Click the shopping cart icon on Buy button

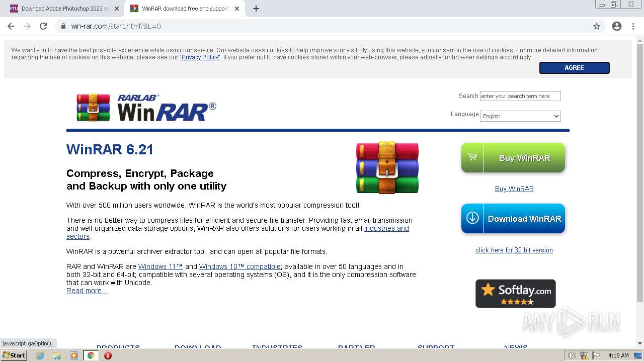click(x=472, y=157)
